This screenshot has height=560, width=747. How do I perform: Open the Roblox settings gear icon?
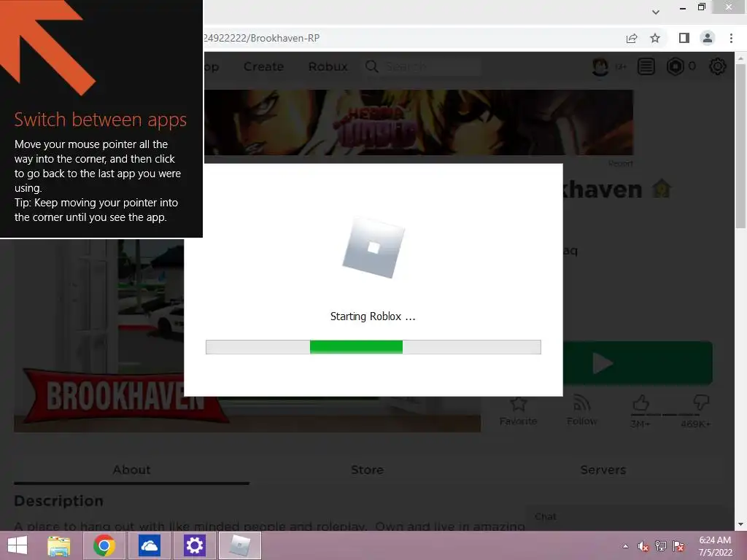718,66
